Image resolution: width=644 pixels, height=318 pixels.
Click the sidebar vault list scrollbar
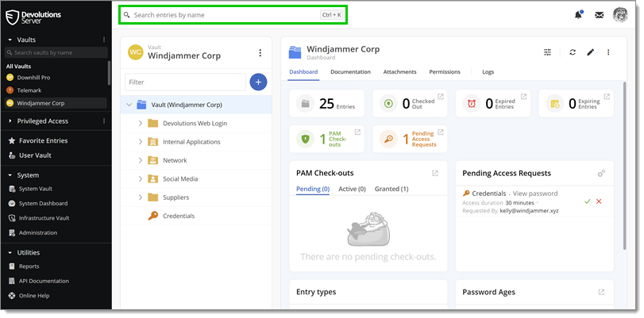point(109,73)
